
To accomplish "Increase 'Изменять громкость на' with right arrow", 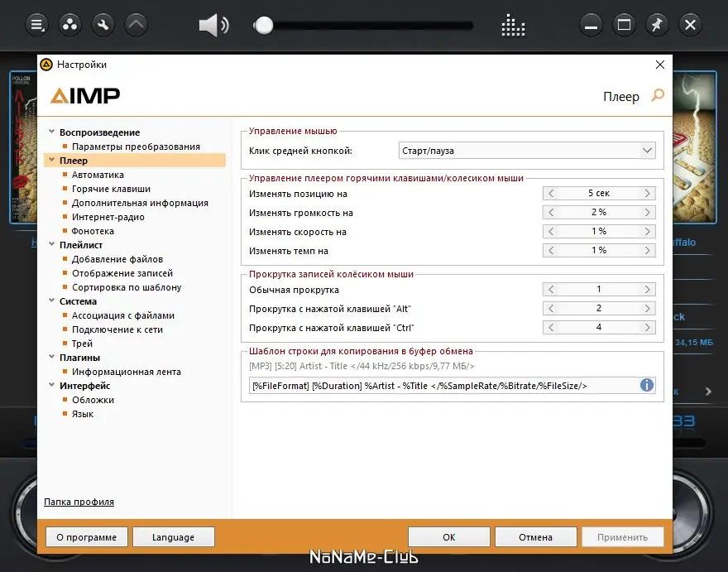I will 649,212.
